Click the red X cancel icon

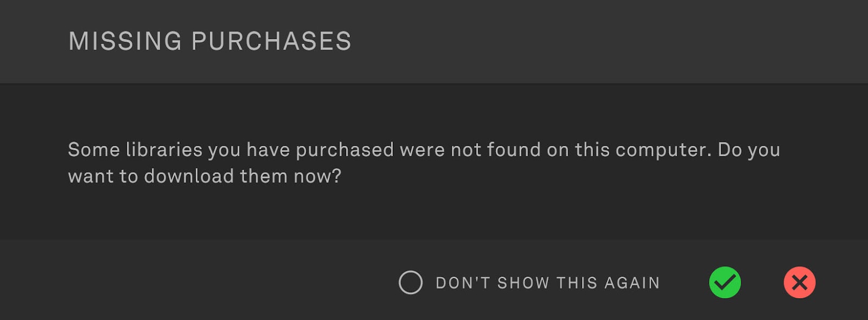(800, 283)
